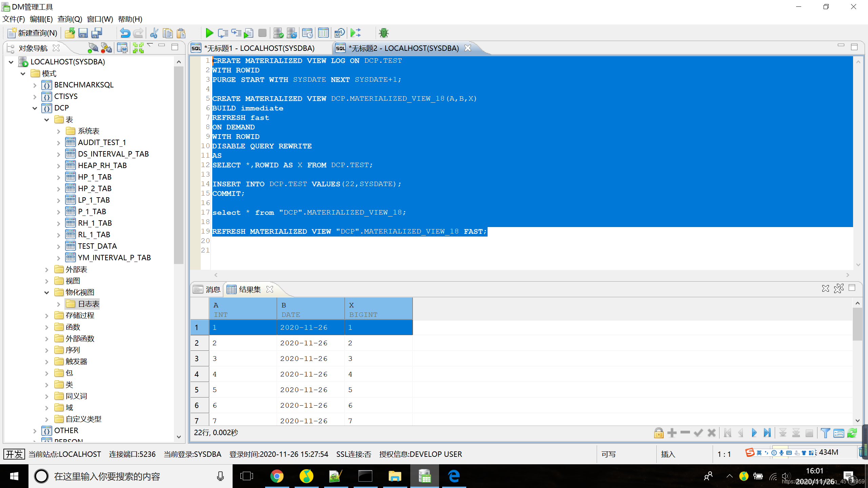Click the scissors Cut icon
This screenshot has width=868, height=488.
pos(154,33)
